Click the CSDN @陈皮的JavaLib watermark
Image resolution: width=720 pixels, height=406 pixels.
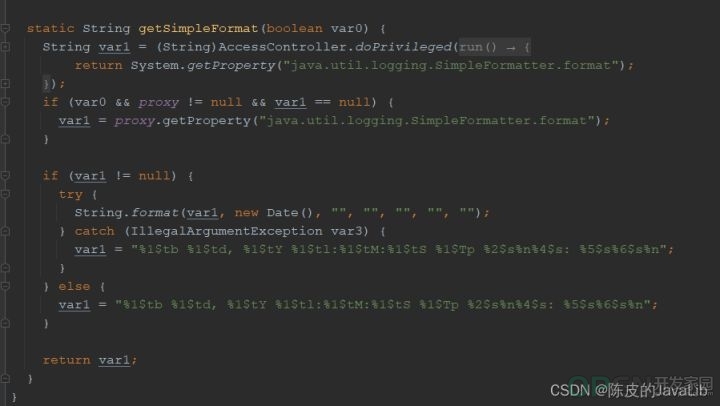628,390
